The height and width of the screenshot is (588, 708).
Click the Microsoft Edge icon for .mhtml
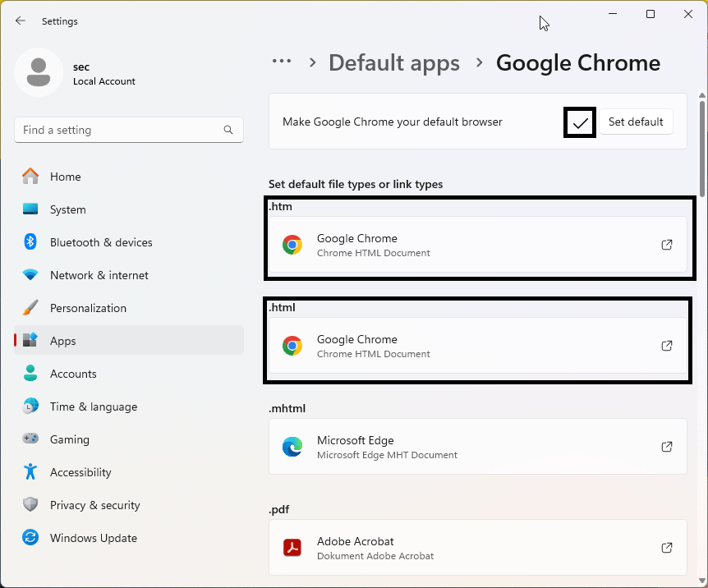tap(292, 447)
